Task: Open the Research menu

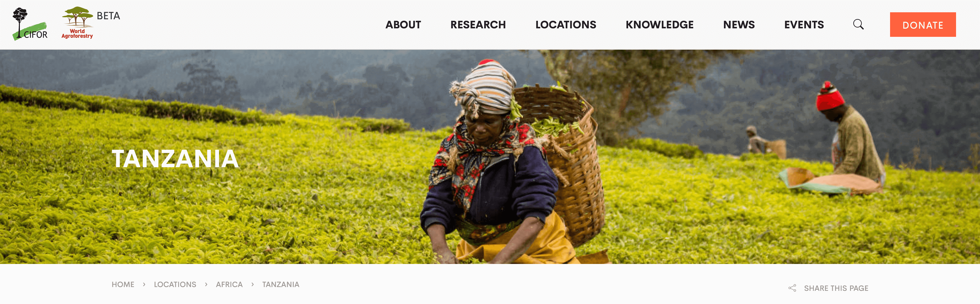Action: pos(478,25)
